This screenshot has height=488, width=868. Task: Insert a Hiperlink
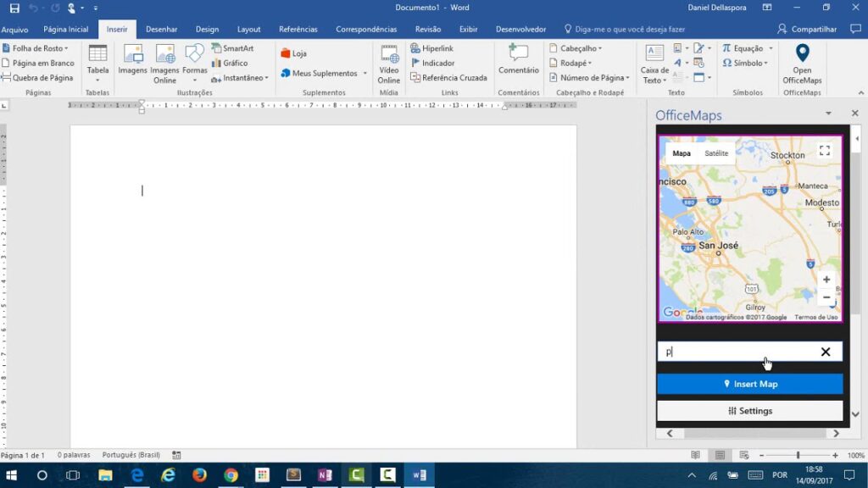click(432, 48)
